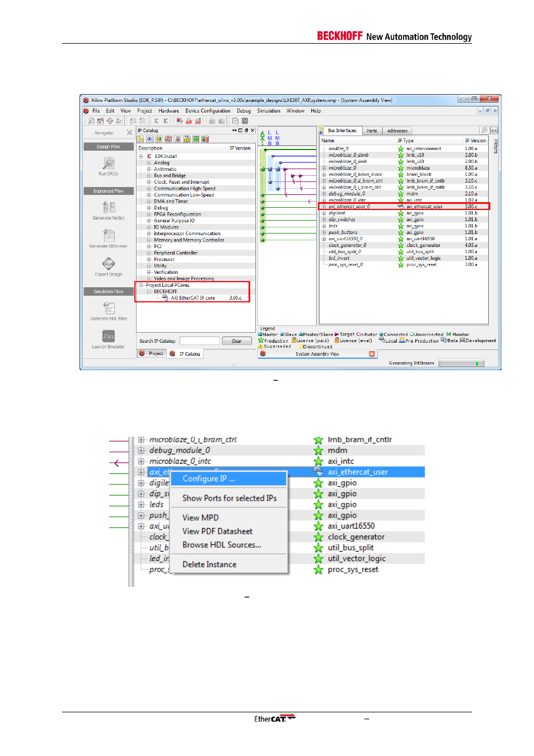534x756 pixels.
Task: Click the axi_uart16550 IP type in enlarged view
Action: point(351,526)
